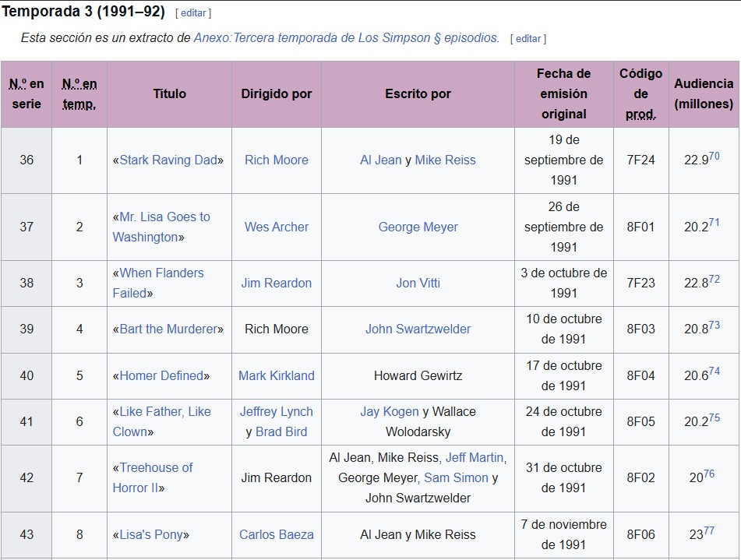Open the When Flanders Failed episode link

(x=158, y=283)
